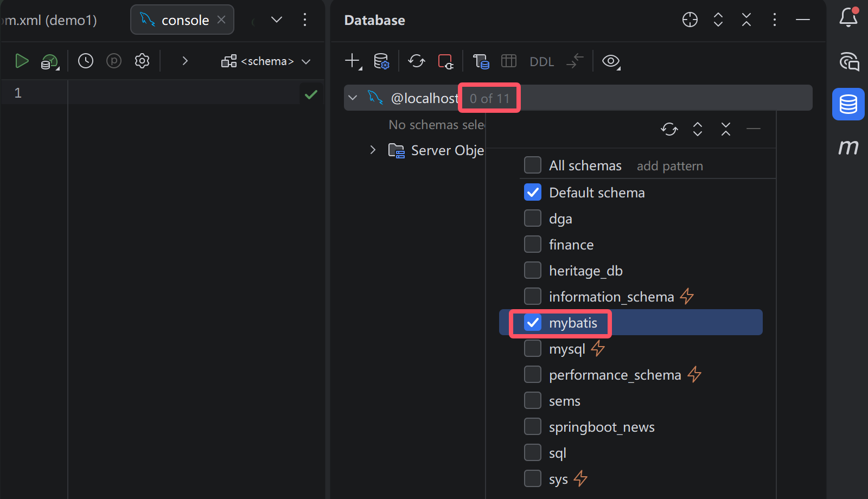868x499 pixels.
Task: Click the Deactivate connection red icon
Action: 445,61
